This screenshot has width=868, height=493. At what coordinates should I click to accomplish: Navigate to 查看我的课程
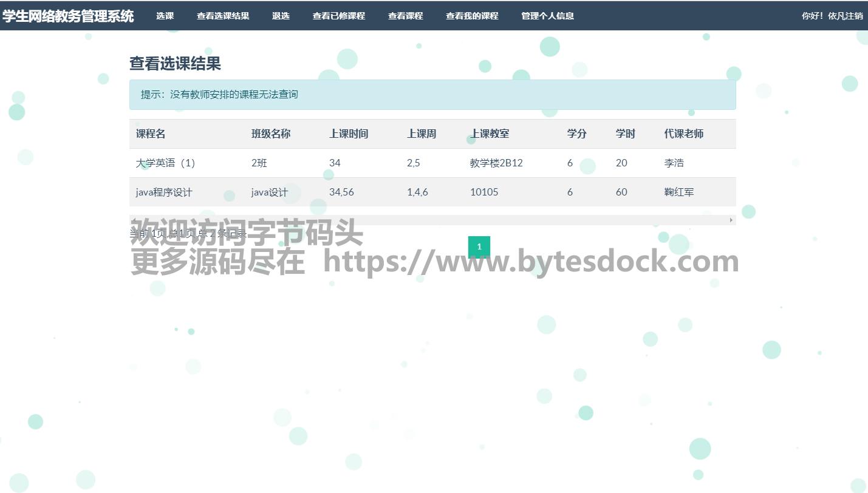472,16
